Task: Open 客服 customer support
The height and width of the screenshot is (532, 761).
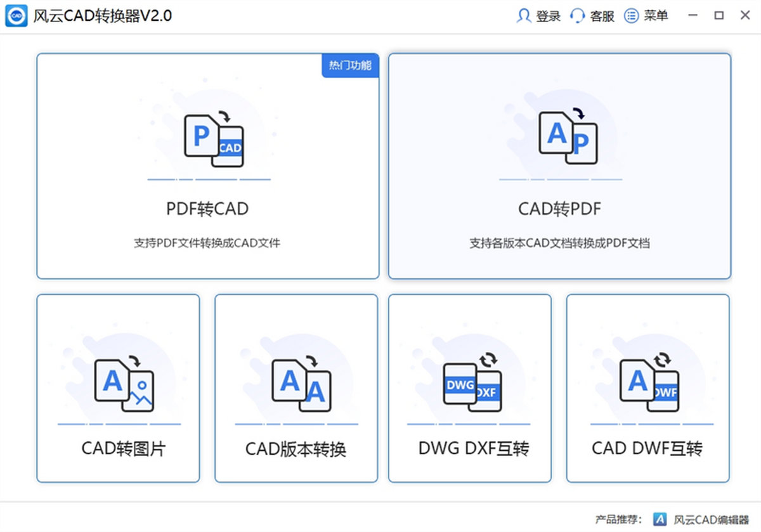Action: pyautogui.click(x=602, y=16)
